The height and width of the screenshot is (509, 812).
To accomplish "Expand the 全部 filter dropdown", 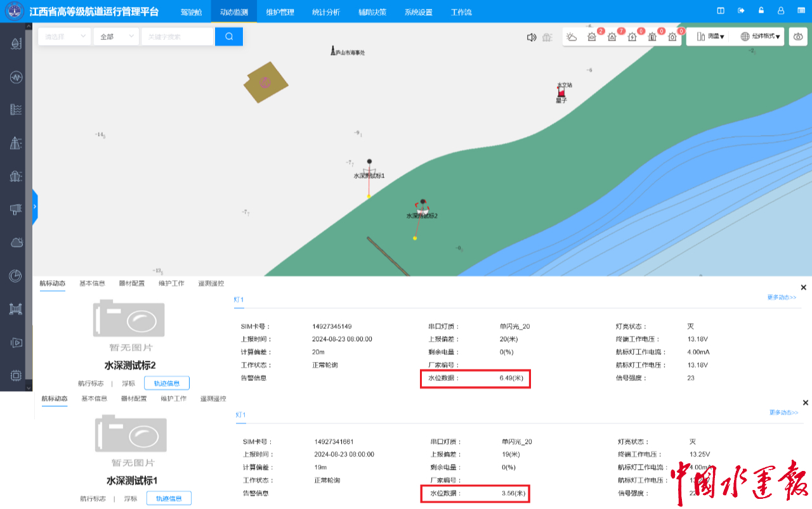I will pyautogui.click(x=115, y=37).
